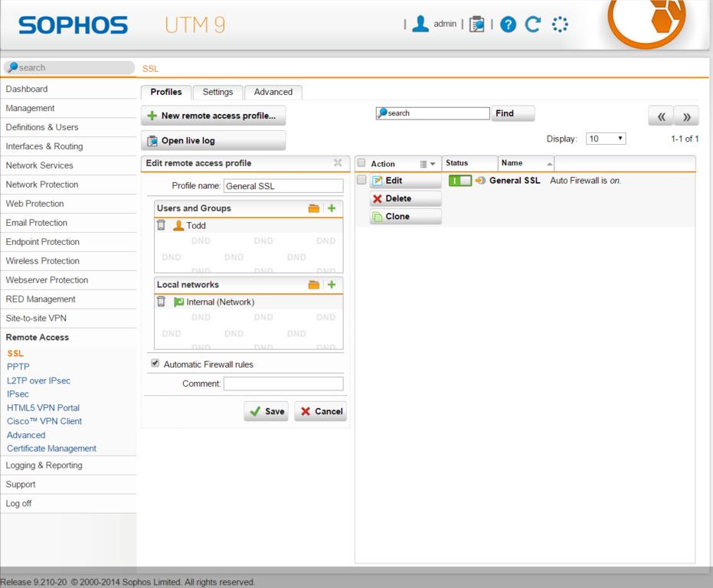The width and height of the screenshot is (713, 588).
Task: Go to next page of profiles
Action: tap(686, 116)
